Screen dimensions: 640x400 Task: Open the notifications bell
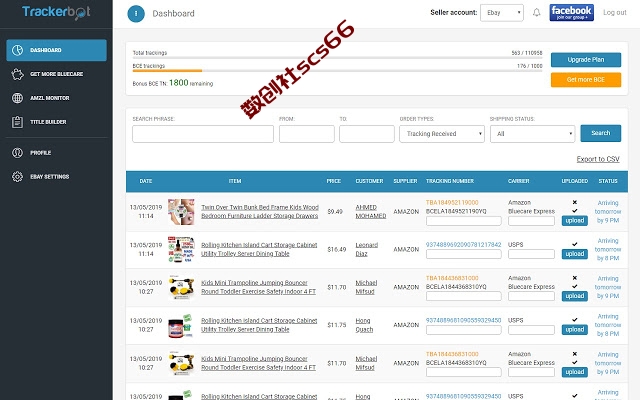536,13
